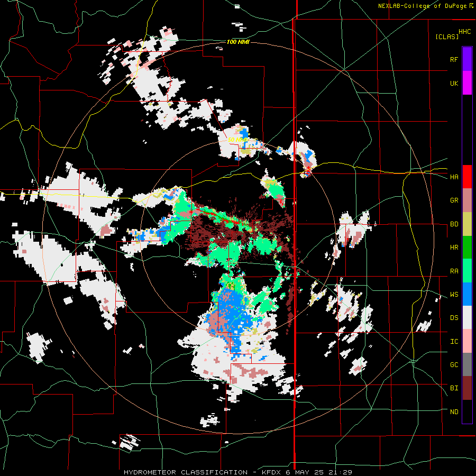Click the WS legend label
The width and height of the screenshot is (476, 476).
pos(454,295)
